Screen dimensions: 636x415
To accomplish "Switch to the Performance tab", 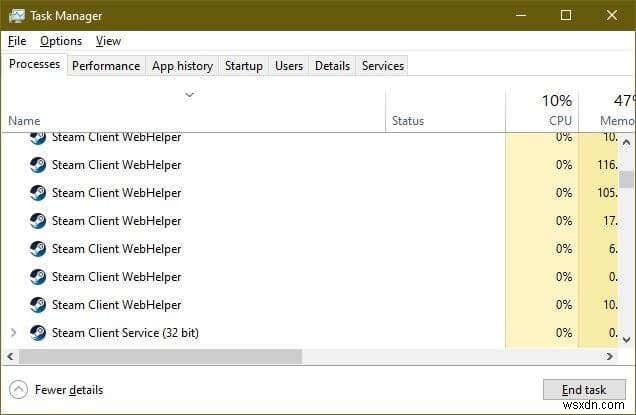I will 106,66.
